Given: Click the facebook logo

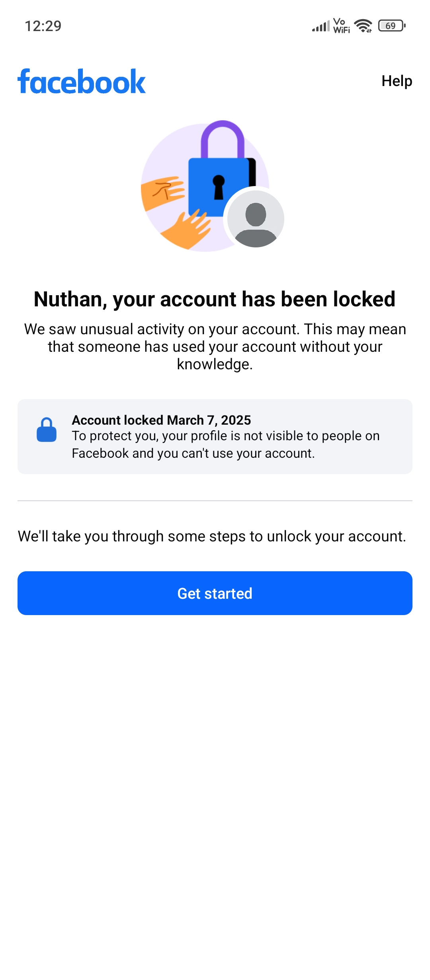Looking at the screenshot, I should (82, 82).
